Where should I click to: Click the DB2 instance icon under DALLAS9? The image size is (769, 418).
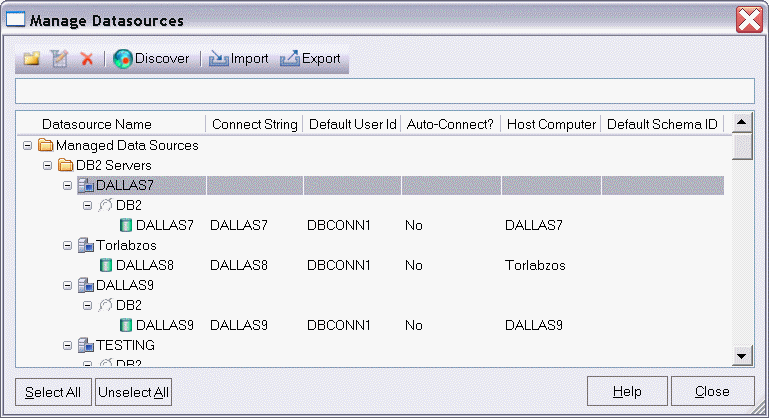pyautogui.click(x=105, y=305)
